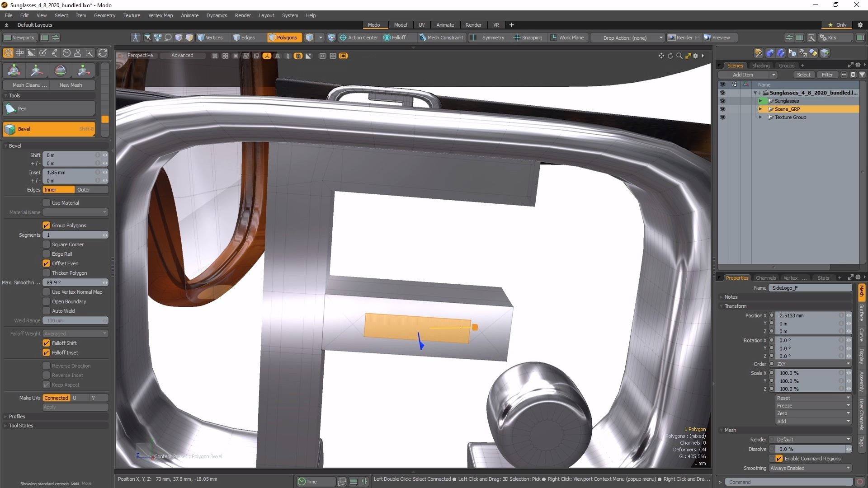Open Snapping options
Viewport: 868px width, 488px height.
(x=527, y=38)
